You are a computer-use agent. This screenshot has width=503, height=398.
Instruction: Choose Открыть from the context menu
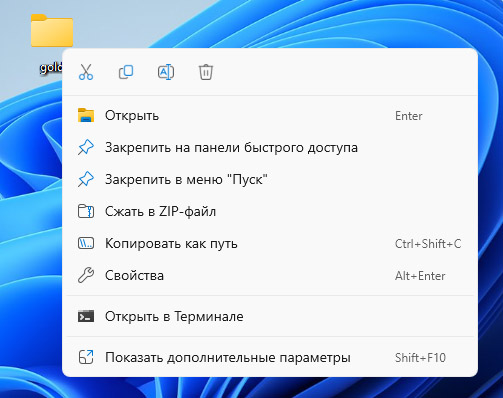coord(270,116)
